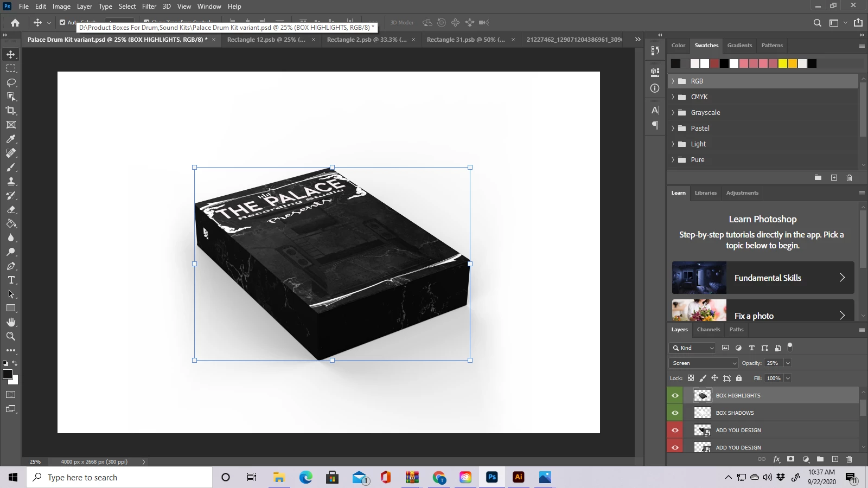Screen dimensions: 868x488
Task: Swap foreground and background colors
Action: click(15, 363)
